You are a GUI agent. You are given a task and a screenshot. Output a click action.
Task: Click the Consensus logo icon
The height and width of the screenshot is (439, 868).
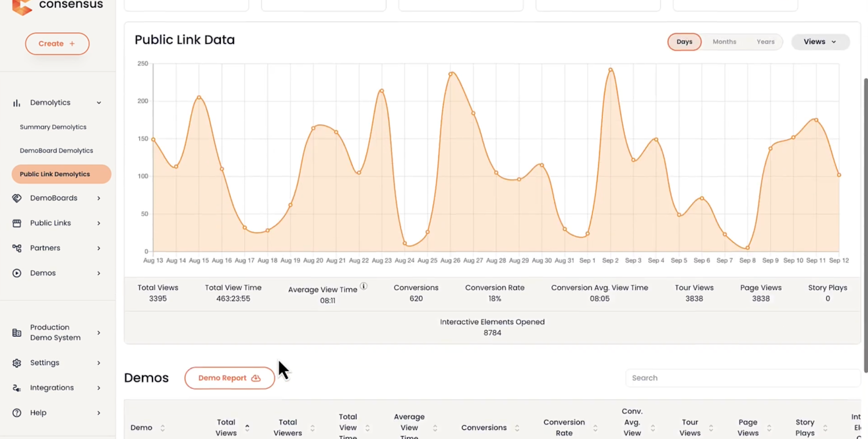[x=22, y=7]
